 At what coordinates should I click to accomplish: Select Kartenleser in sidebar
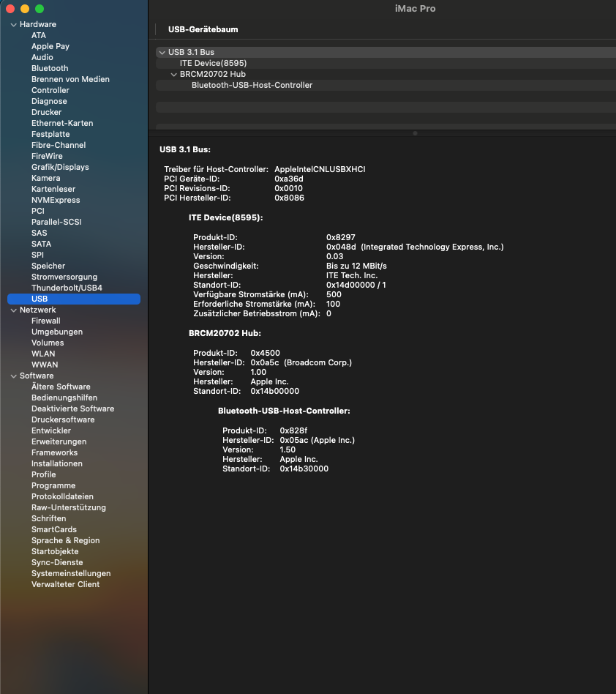click(x=53, y=189)
